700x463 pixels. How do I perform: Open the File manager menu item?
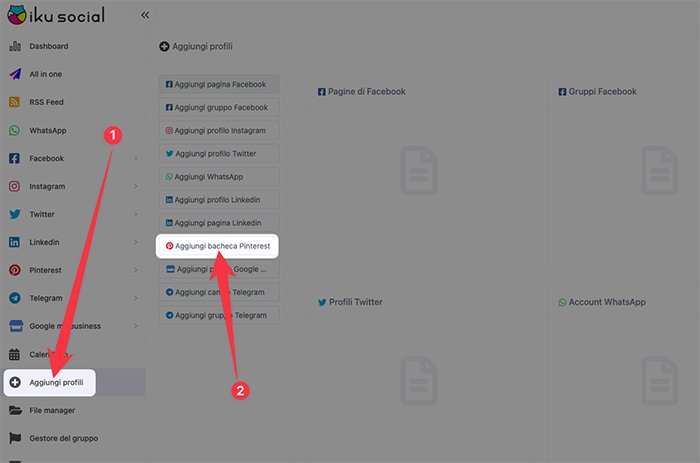click(x=52, y=410)
